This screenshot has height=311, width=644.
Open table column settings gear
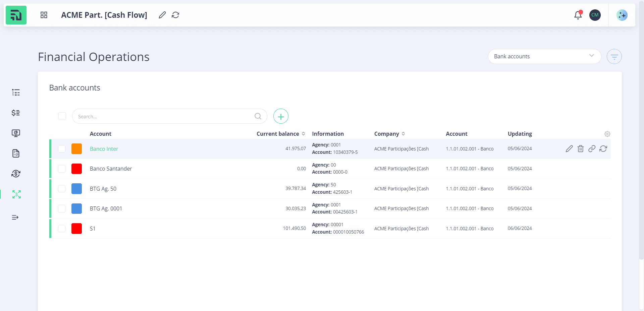[607, 134]
